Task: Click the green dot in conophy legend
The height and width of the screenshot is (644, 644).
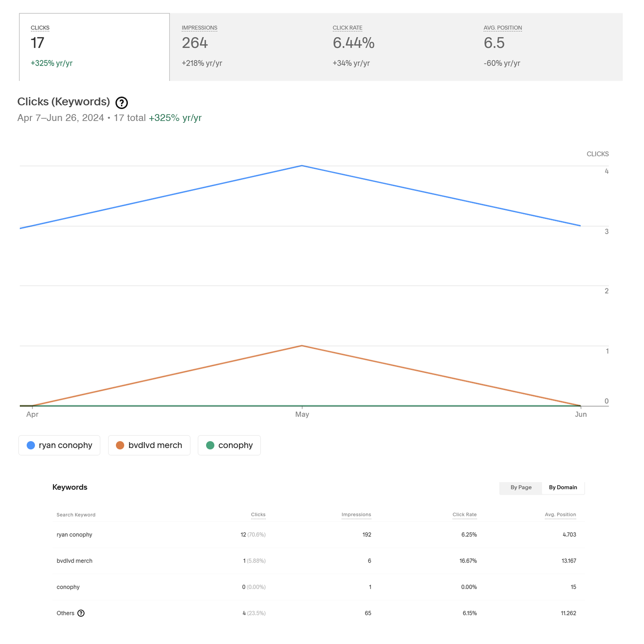Action: [210, 445]
